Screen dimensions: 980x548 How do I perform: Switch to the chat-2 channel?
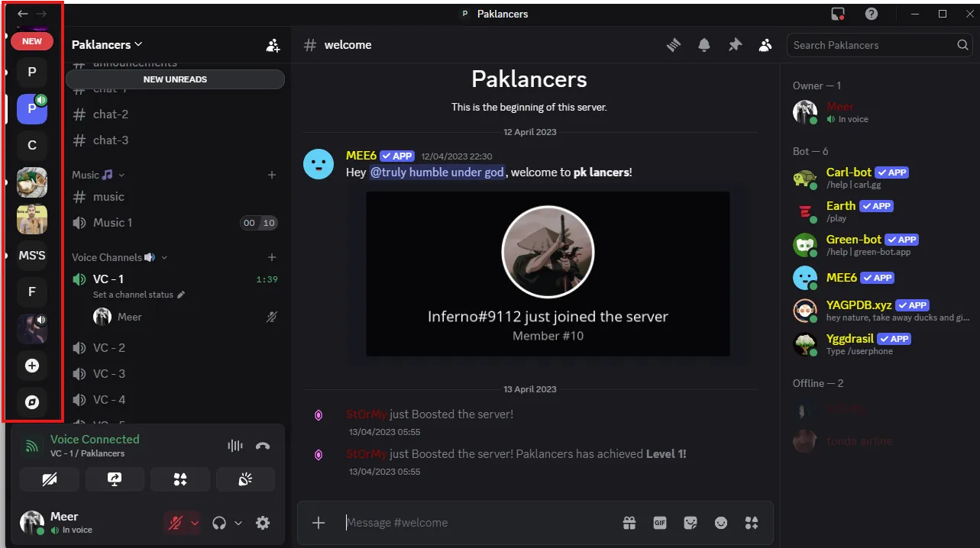pos(111,114)
